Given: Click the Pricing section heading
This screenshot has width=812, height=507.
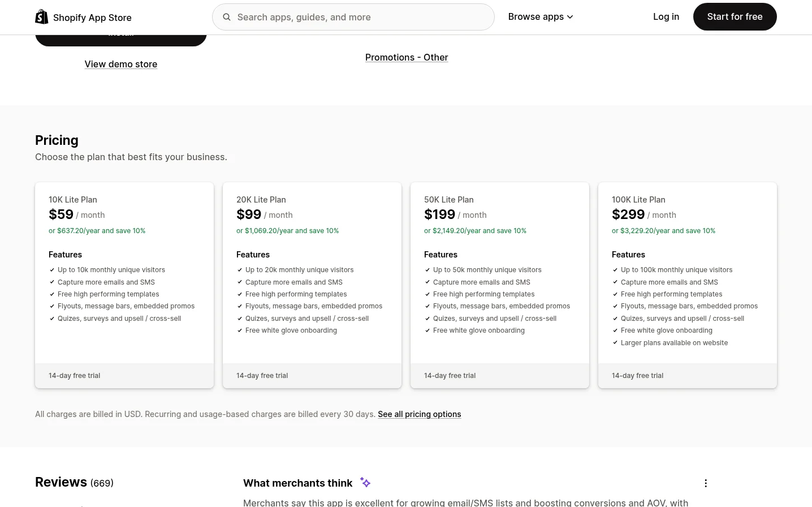Looking at the screenshot, I should click(x=57, y=140).
